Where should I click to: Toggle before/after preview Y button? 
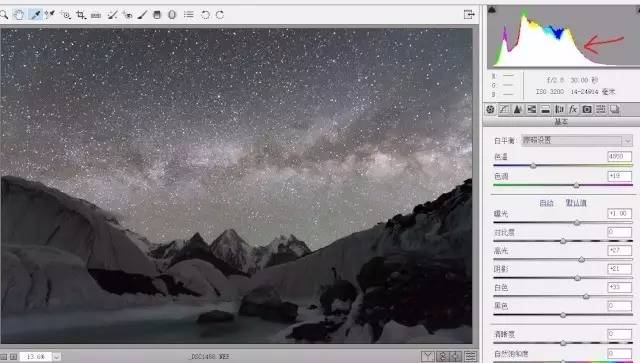point(427,356)
